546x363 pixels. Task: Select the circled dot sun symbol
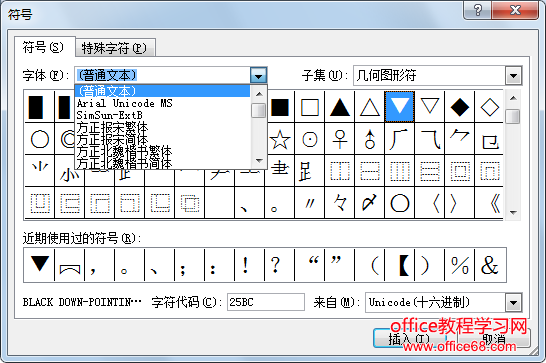pos(310,139)
